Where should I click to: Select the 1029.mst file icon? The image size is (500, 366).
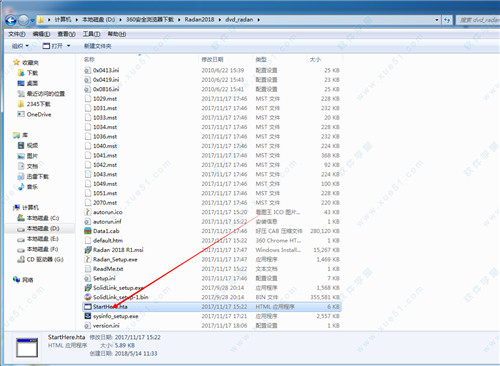(x=88, y=99)
